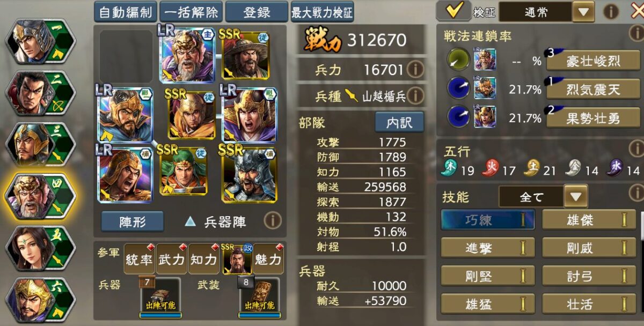
Task: Click progress bar under 兵器 slot
Action: coord(160,315)
